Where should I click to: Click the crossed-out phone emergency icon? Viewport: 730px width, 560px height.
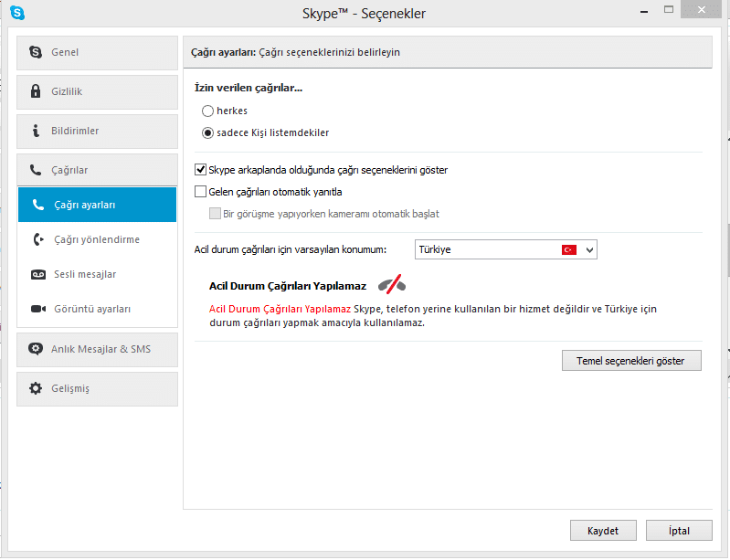(392, 284)
